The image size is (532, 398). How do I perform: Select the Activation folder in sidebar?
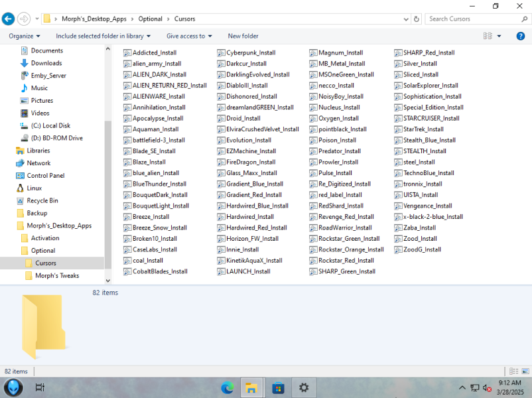tap(45, 238)
